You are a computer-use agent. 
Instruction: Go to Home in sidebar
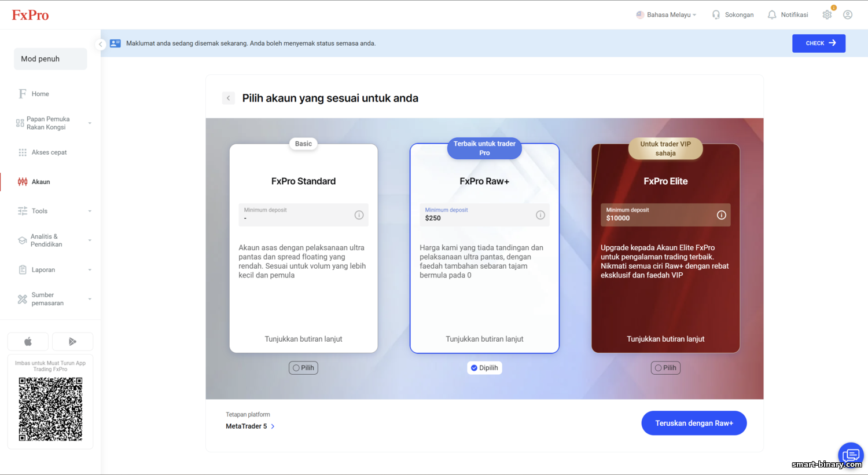pyautogui.click(x=40, y=94)
